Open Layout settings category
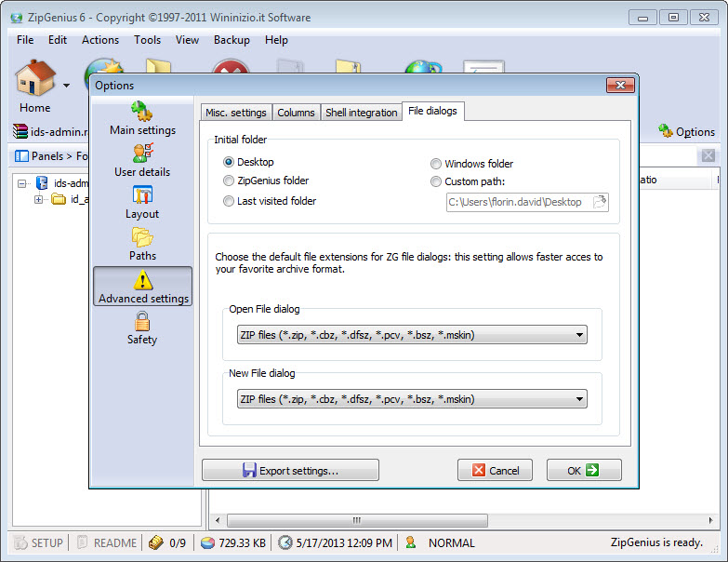728x562 pixels. pos(142,203)
